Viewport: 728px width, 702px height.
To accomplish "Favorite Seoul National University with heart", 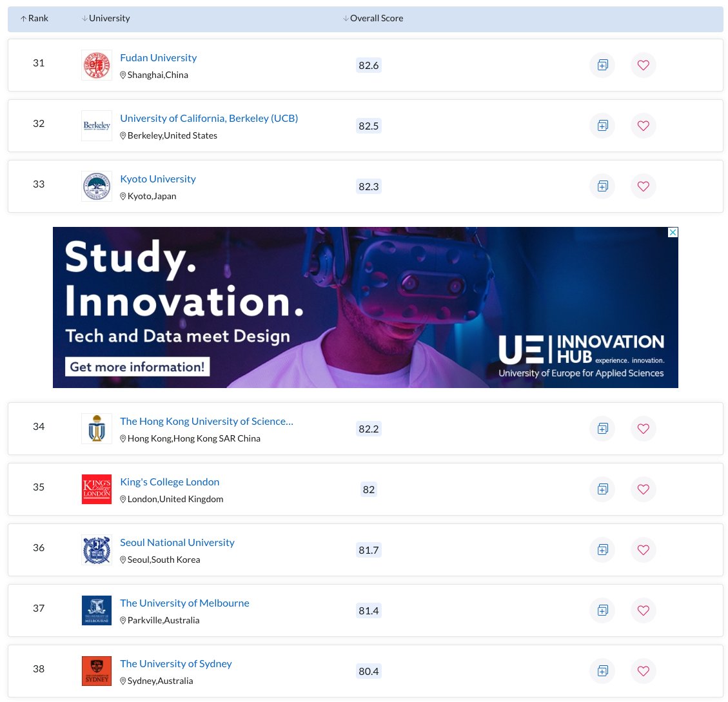I will (x=643, y=550).
